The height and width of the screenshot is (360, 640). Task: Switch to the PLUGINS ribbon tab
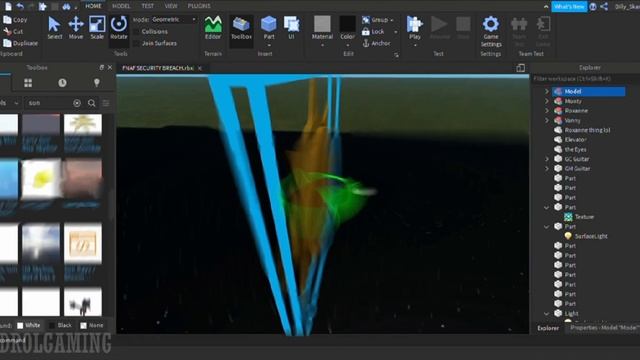click(x=199, y=6)
